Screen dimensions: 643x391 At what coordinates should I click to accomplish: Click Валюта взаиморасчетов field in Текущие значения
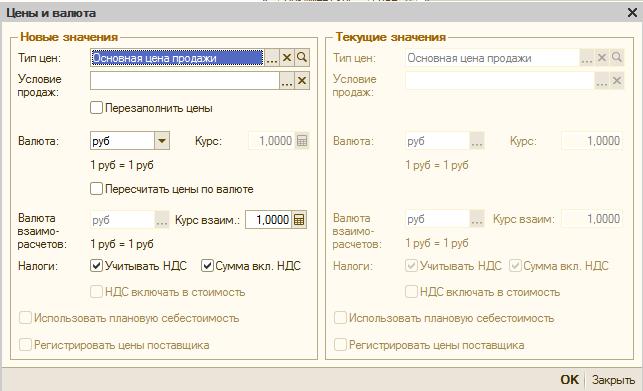tap(437, 220)
